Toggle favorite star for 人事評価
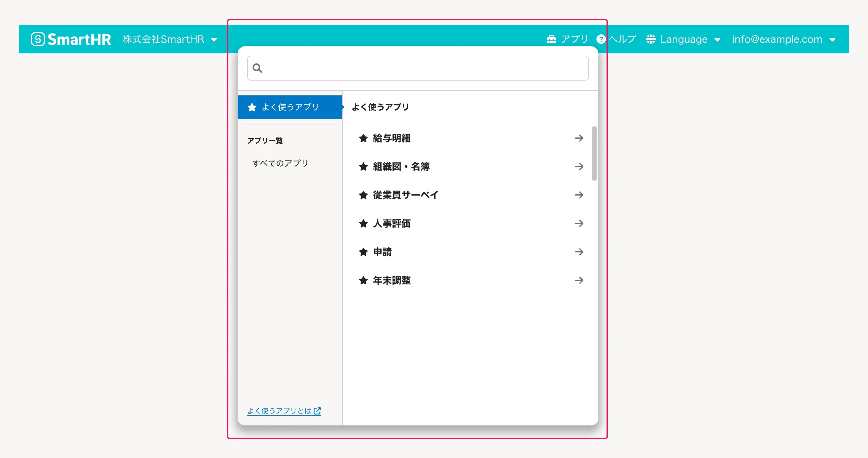 click(363, 224)
